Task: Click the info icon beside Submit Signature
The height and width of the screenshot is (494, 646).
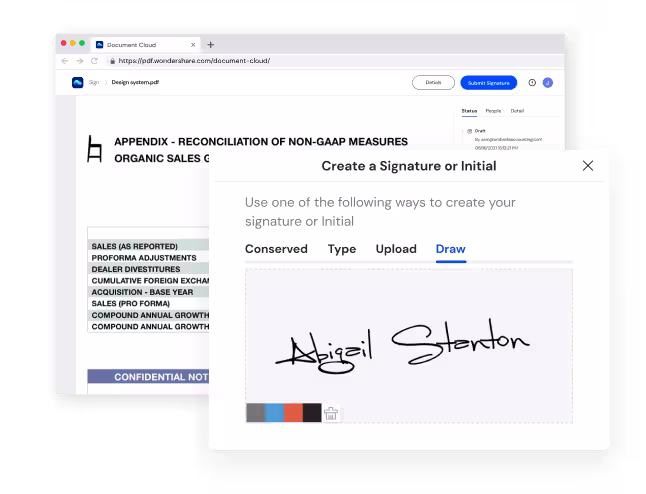Action: [532, 83]
